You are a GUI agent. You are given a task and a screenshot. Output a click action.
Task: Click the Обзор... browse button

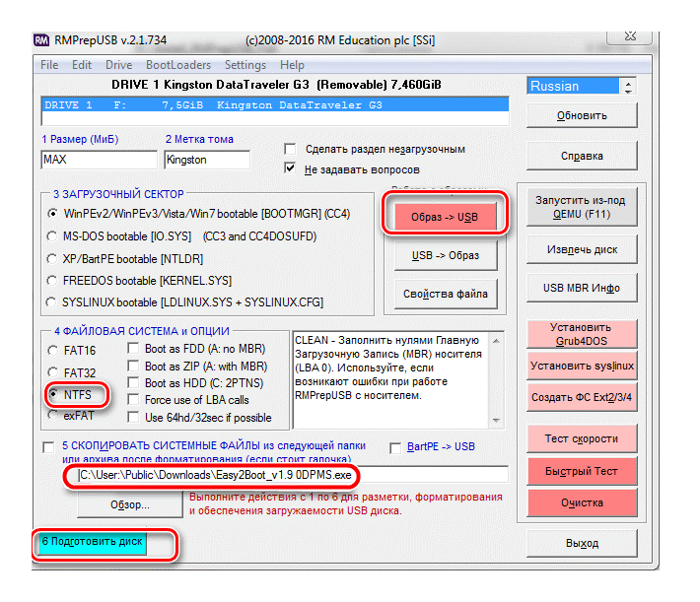[130, 504]
